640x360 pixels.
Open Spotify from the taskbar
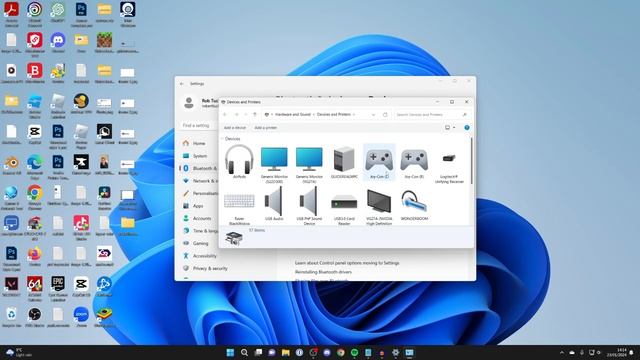354,352
